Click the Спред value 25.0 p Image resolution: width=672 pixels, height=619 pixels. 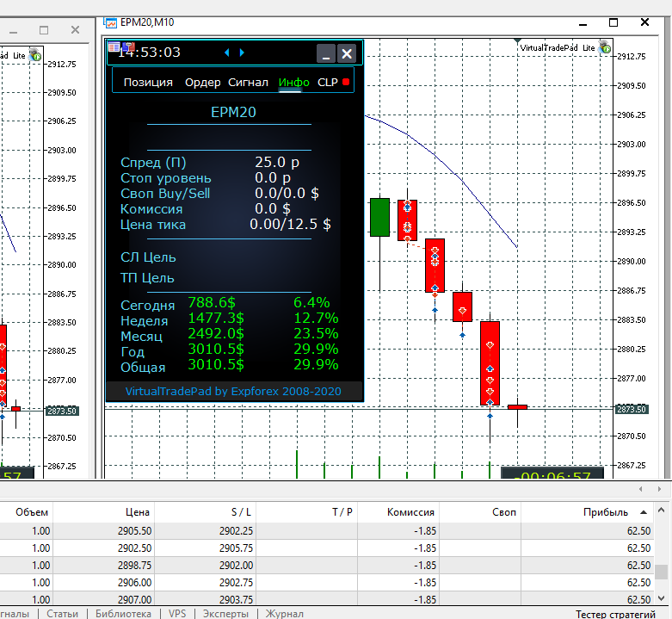tap(277, 162)
